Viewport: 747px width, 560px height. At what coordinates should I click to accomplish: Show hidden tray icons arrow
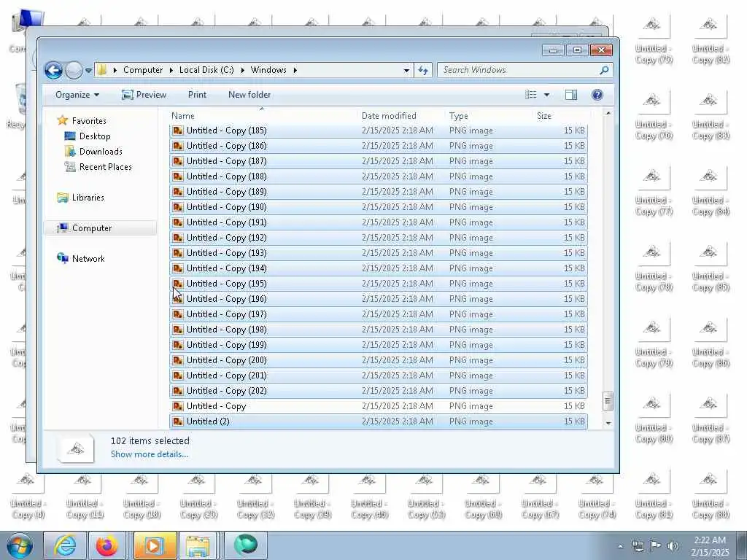point(620,546)
